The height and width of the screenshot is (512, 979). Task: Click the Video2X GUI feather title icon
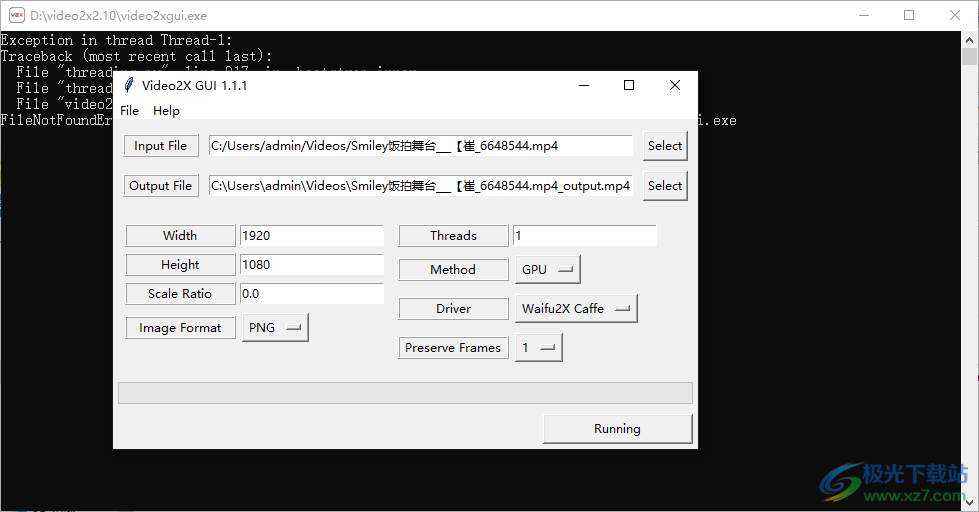(129, 86)
